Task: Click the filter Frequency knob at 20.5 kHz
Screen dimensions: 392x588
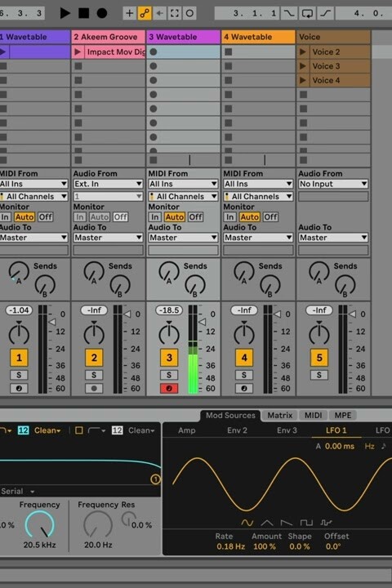Action: (39, 524)
